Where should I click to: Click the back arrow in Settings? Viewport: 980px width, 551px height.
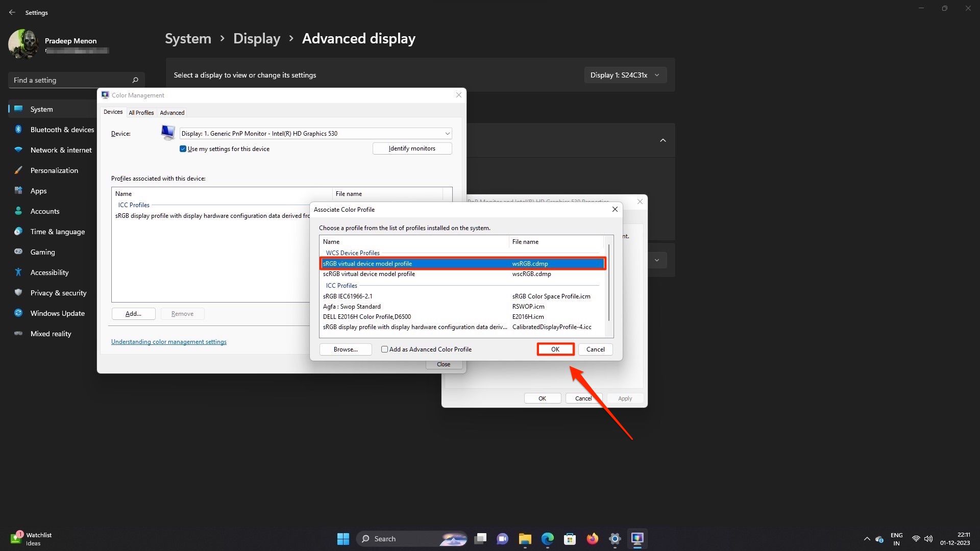click(12, 12)
